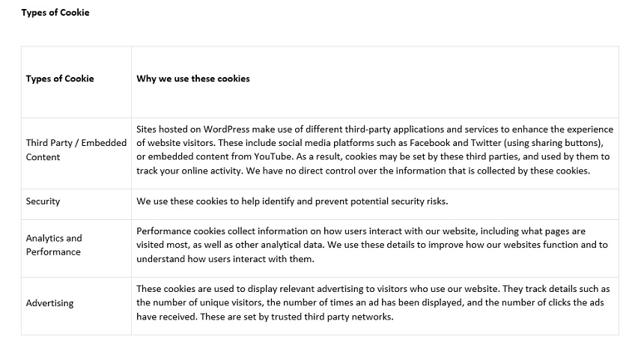
Task: Click the "Security" row label
Action: point(43,201)
